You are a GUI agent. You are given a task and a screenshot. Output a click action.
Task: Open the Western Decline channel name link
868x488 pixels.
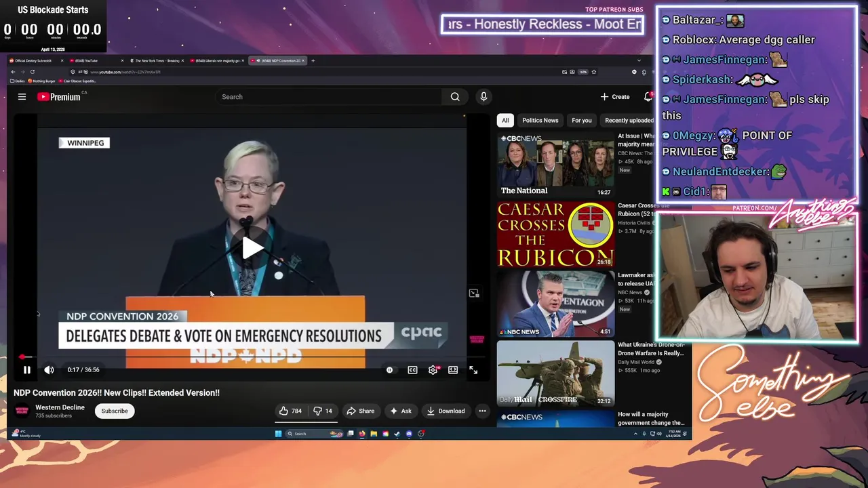(60, 407)
